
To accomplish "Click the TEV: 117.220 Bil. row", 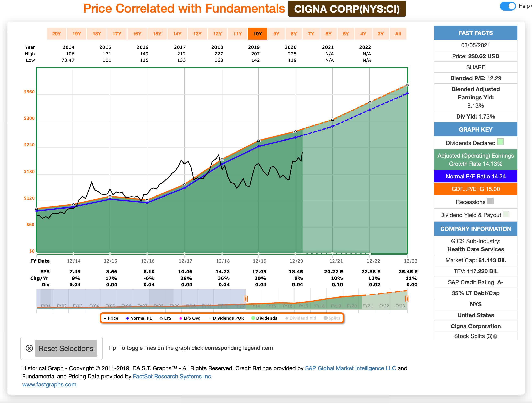I will pyautogui.click(x=476, y=271).
